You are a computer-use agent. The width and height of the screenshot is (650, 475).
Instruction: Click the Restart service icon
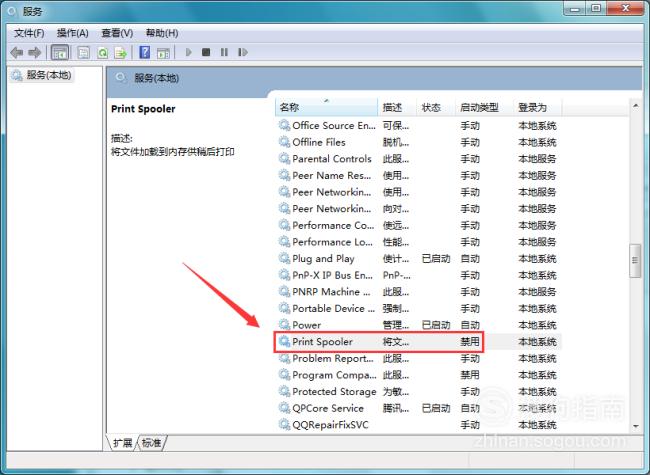click(x=243, y=52)
